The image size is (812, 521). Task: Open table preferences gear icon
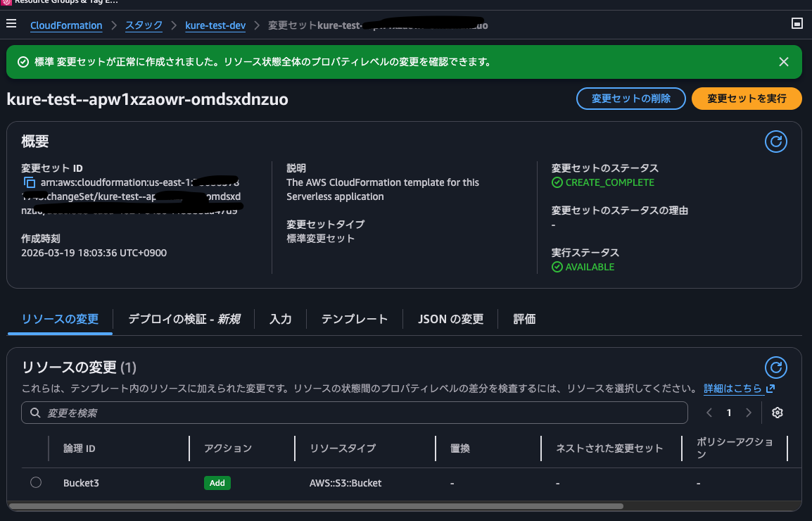pyautogui.click(x=778, y=413)
